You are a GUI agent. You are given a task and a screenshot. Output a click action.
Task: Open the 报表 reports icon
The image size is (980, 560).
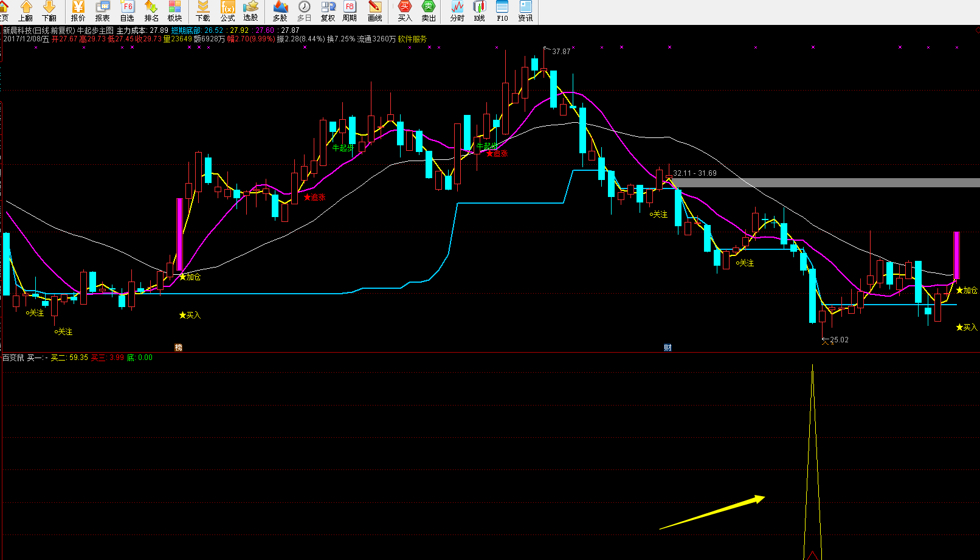click(103, 12)
